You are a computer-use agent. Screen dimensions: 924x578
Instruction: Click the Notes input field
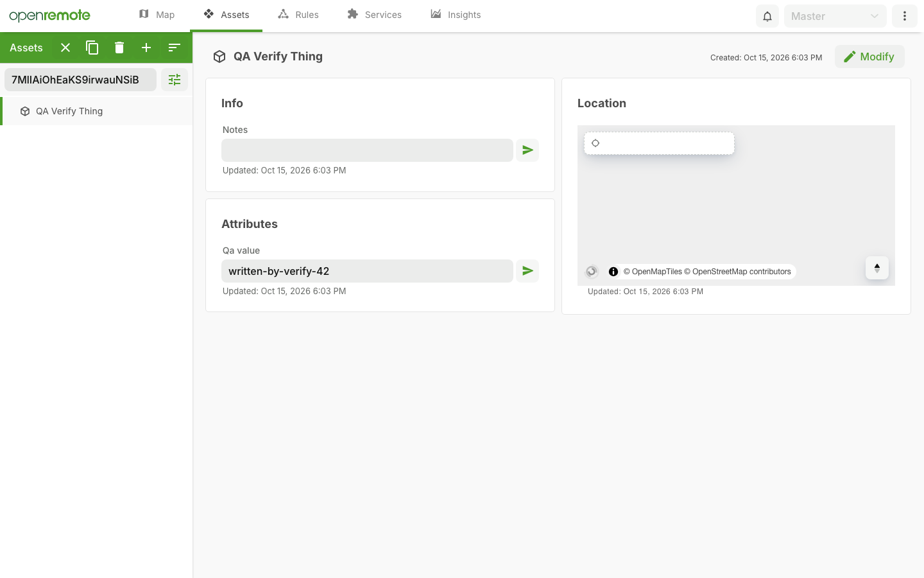pos(367,150)
